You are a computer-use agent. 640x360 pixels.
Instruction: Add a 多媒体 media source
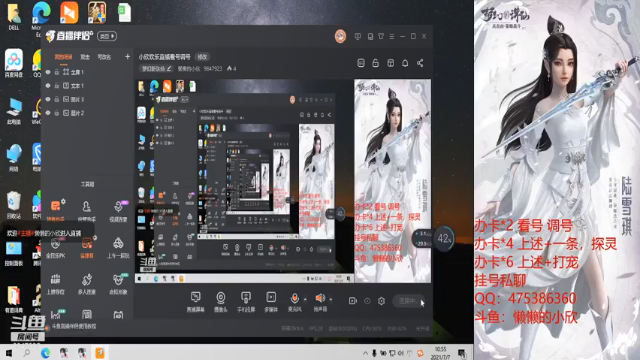pos(271,302)
